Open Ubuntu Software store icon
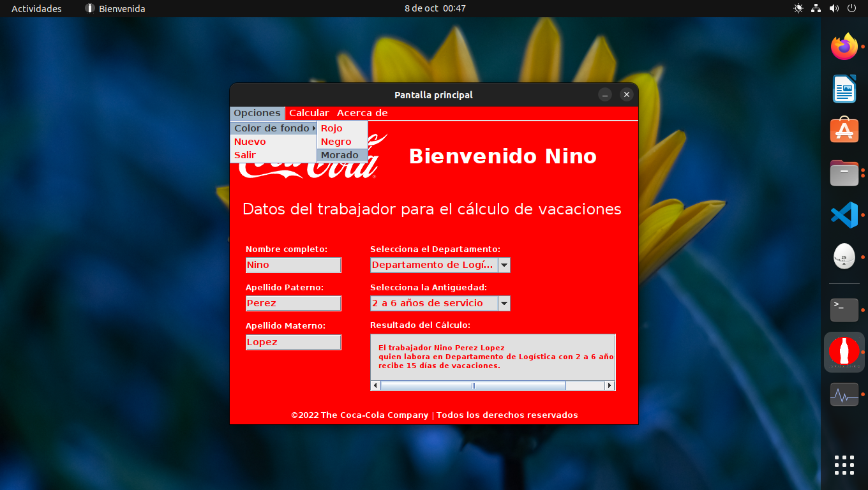Image resolution: width=868 pixels, height=490 pixels. pos(844,131)
